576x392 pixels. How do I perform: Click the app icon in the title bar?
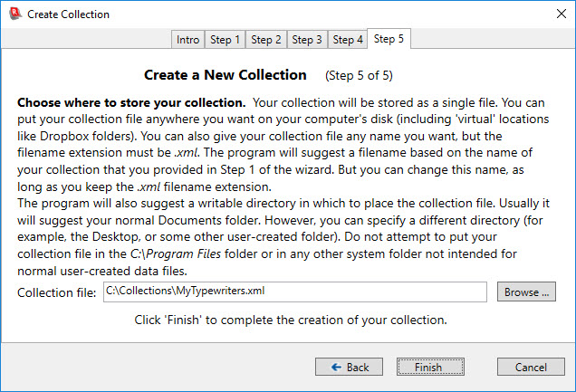click(x=13, y=14)
